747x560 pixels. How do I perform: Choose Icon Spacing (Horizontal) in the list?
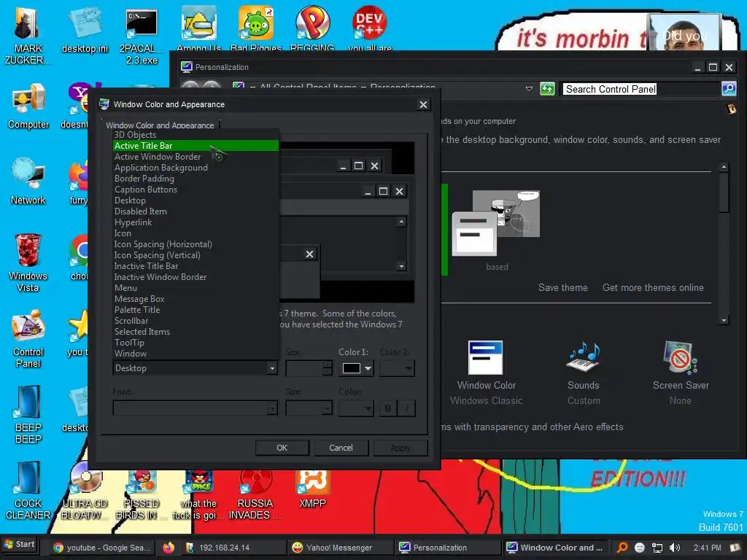tap(196, 244)
